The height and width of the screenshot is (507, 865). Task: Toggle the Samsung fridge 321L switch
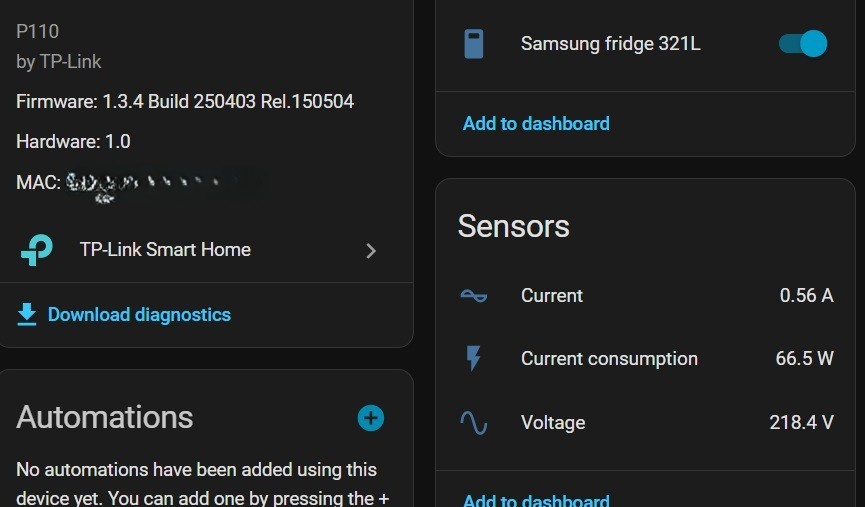802,44
